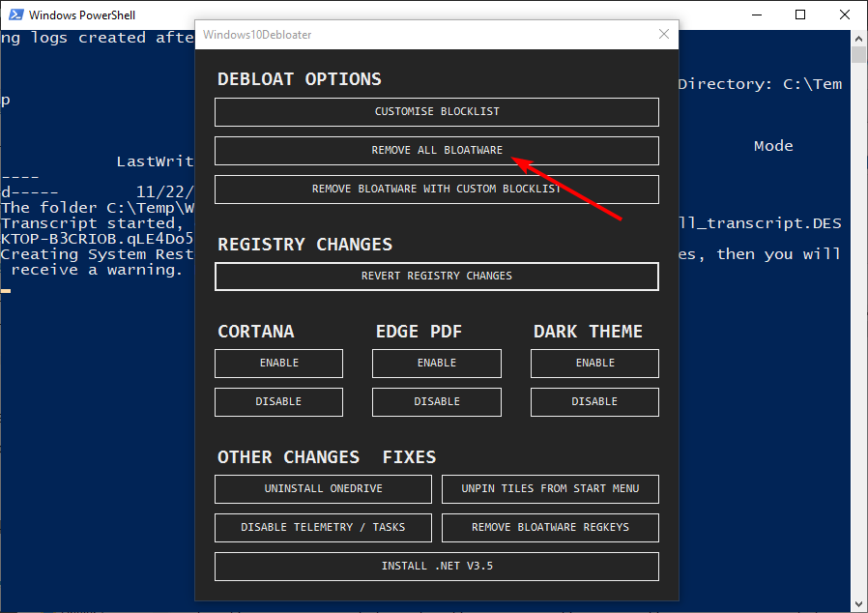
Task: Click 'LastWrit' column header in PowerShell
Action: [155, 161]
